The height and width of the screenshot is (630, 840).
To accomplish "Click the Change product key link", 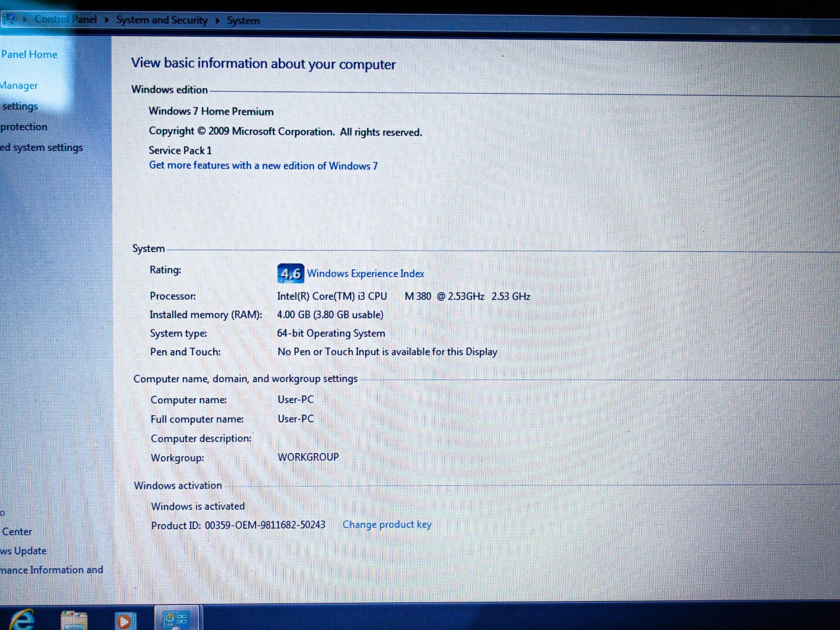I will tap(387, 524).
